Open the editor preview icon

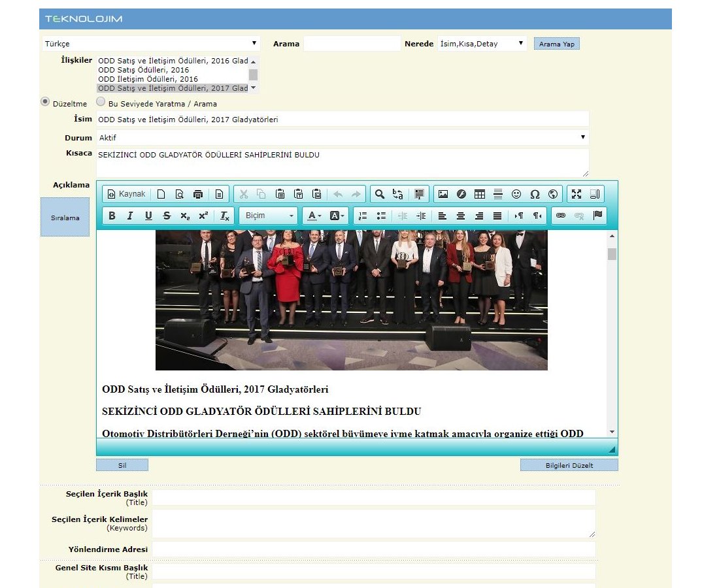[x=179, y=194]
